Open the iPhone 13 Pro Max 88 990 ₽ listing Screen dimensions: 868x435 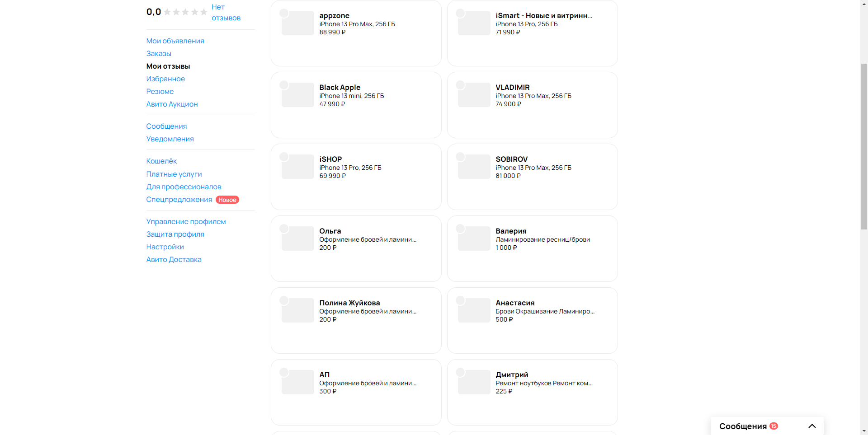coord(357,24)
